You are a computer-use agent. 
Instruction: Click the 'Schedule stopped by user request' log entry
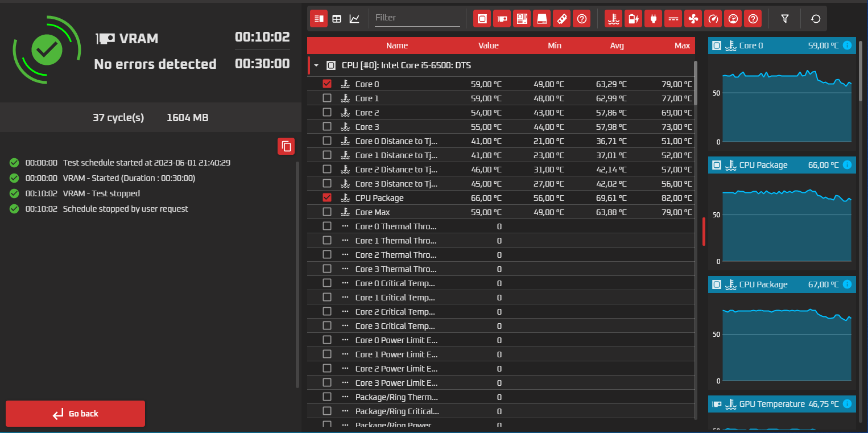coord(125,208)
